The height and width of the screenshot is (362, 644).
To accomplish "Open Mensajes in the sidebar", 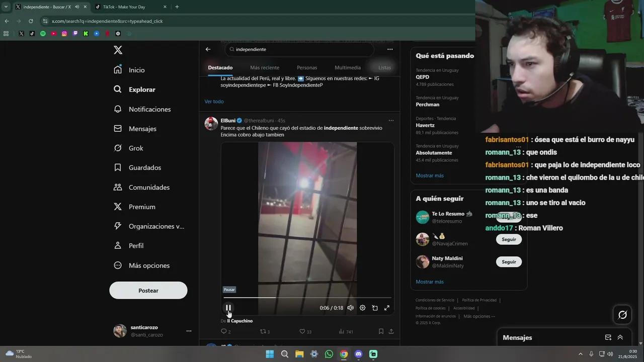I will tap(135, 129).
